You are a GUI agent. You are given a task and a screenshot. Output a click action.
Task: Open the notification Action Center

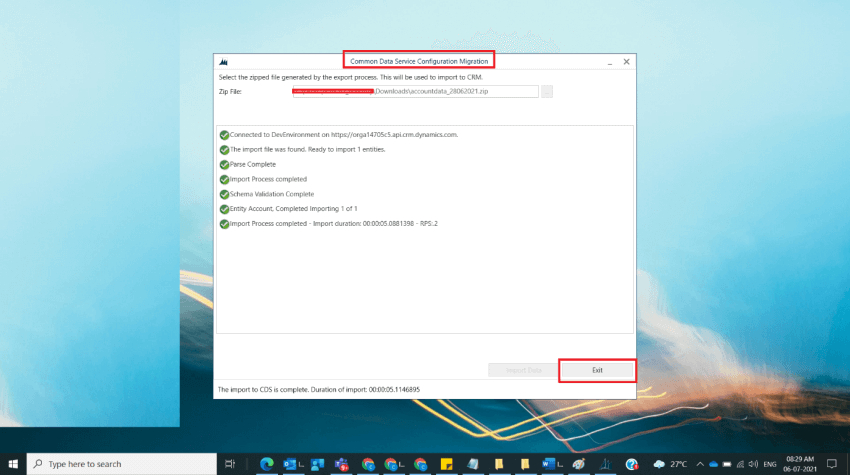pyautogui.click(x=832, y=464)
